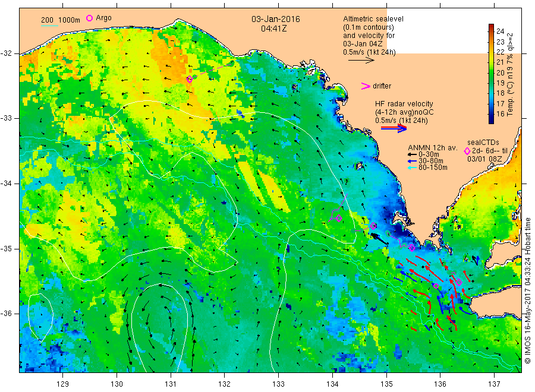Click the magenta sealCTDs diamond legend symbol
Screen dimensions: 535x392
pyautogui.click(x=467, y=151)
